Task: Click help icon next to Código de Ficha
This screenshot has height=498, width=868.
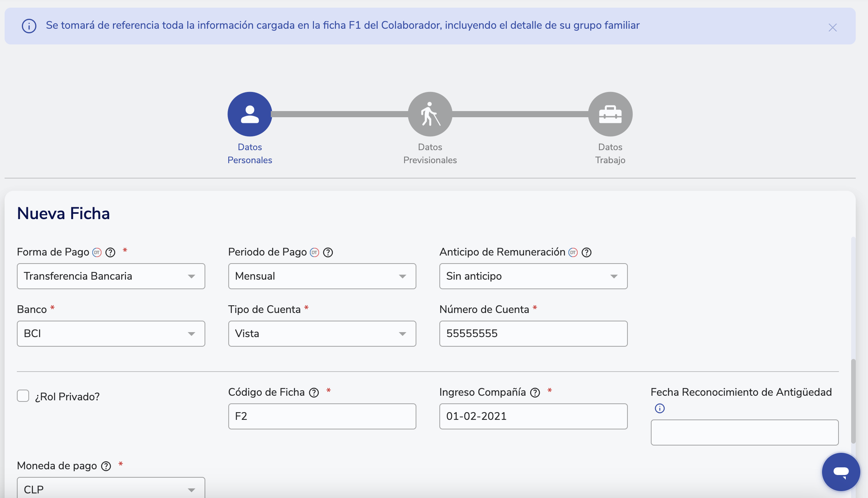Action: (x=314, y=393)
